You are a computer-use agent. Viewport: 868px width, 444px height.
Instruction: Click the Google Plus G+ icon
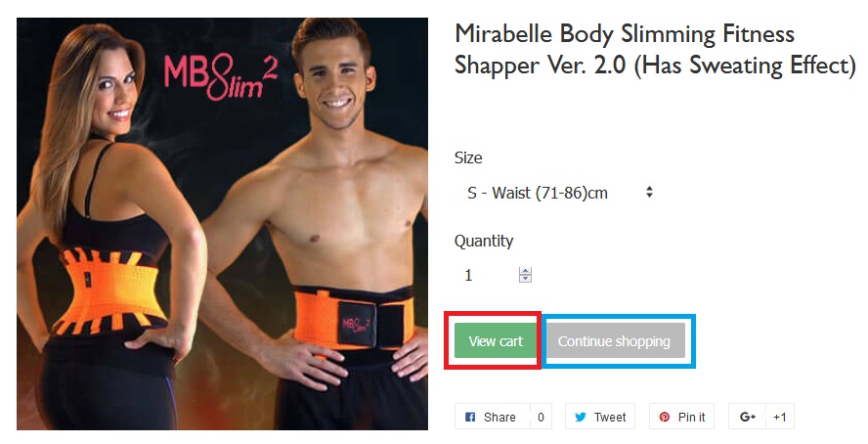(x=748, y=418)
